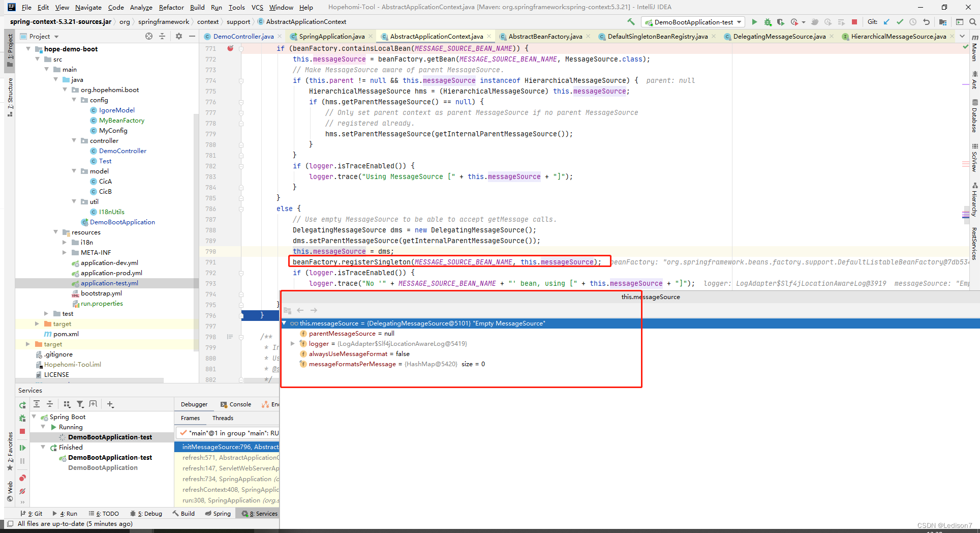Resume program in the Services debug toolbar
Screen dimensions: 980x533
click(x=22, y=448)
